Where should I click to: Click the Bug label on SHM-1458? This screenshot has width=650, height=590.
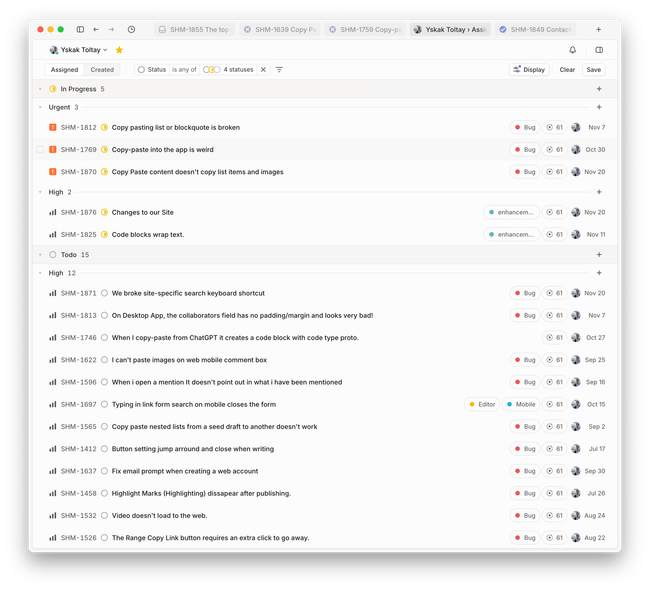pyautogui.click(x=525, y=493)
